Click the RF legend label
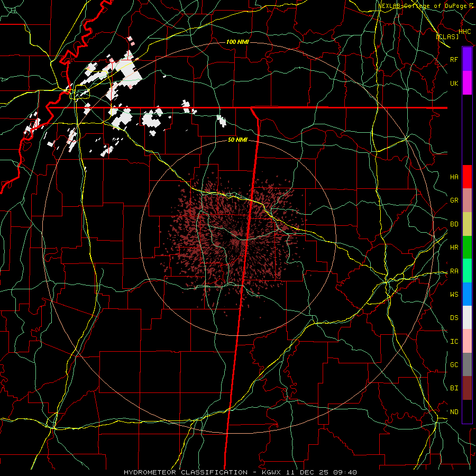 coord(454,59)
